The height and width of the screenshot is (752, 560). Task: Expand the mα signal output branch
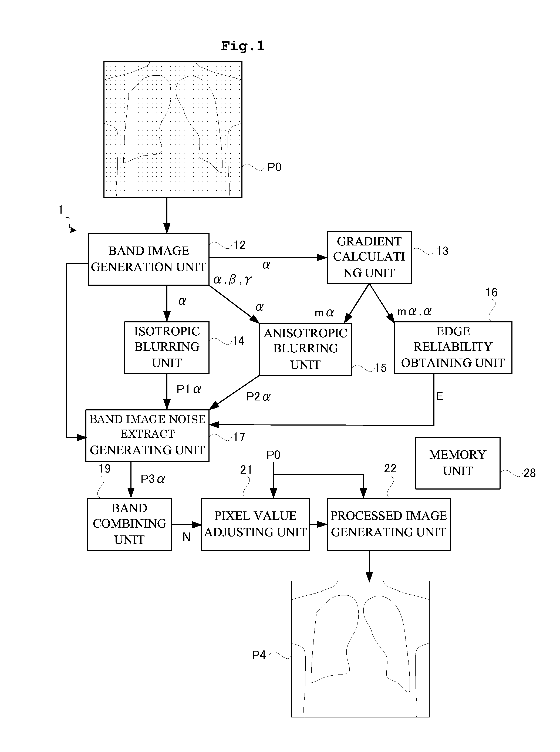(385, 288)
